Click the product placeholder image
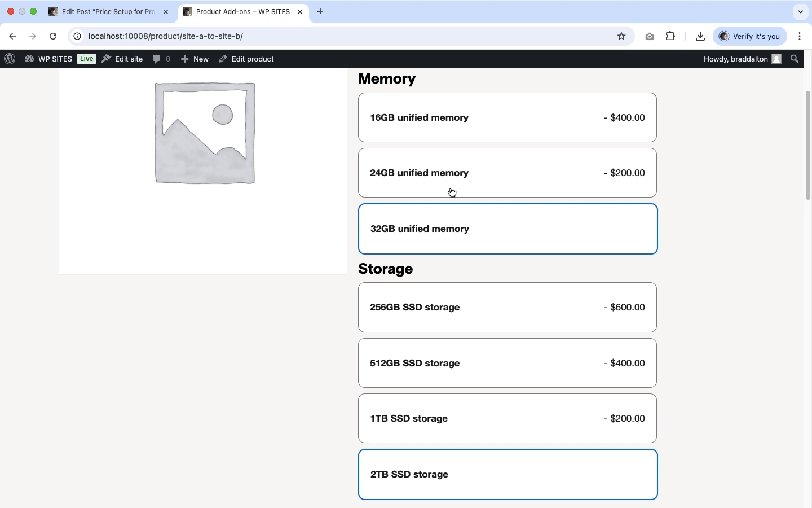The height and width of the screenshot is (508, 812). tap(205, 133)
